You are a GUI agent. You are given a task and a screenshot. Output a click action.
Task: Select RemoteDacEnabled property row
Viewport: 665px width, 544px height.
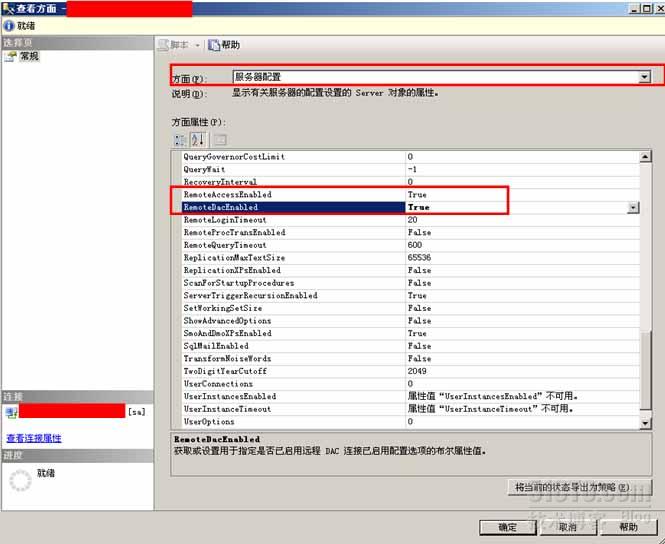[x=410, y=207]
